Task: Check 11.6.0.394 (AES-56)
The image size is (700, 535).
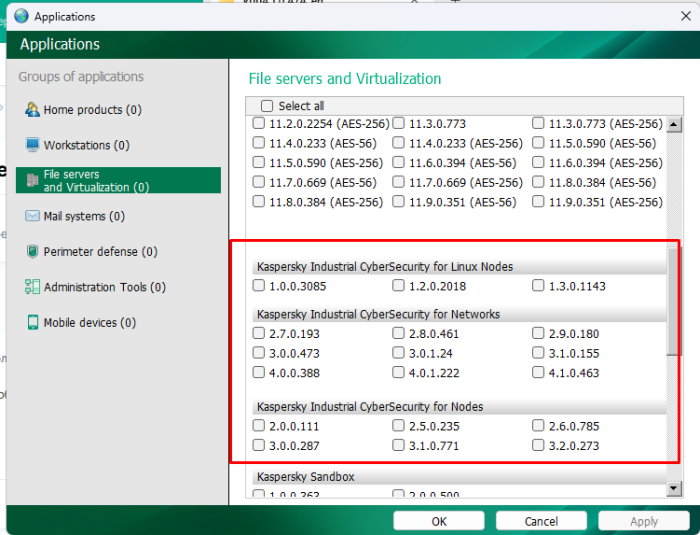Action: [x=398, y=163]
